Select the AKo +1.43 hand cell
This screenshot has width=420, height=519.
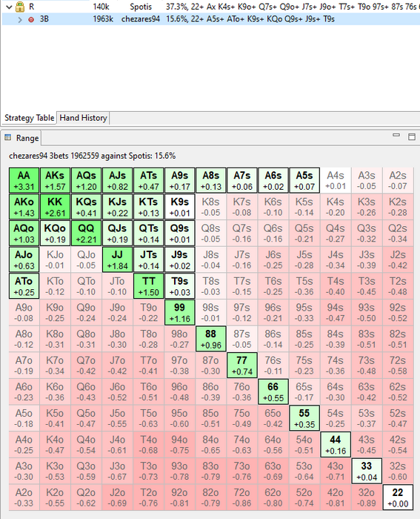pyautogui.click(x=24, y=207)
